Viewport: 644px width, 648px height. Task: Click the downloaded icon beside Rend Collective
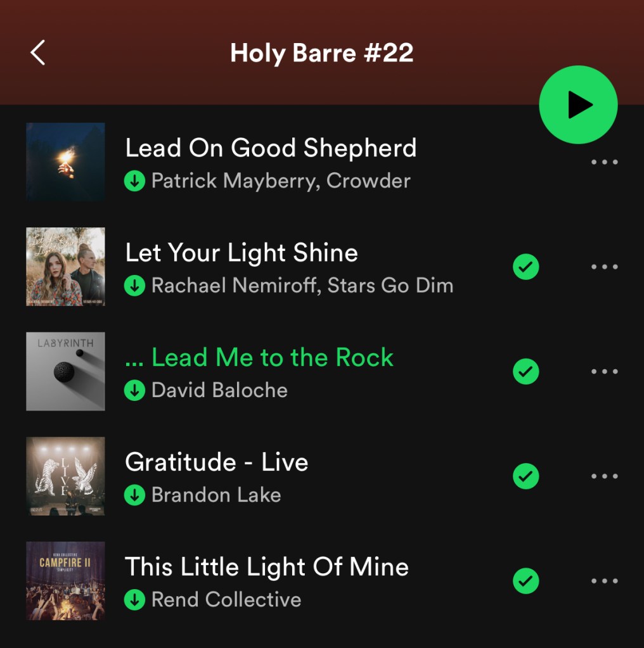tap(134, 600)
